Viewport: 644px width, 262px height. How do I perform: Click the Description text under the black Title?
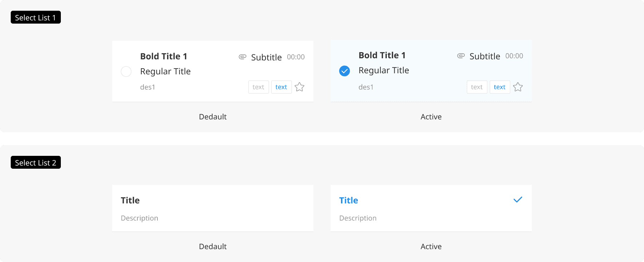[x=139, y=218]
